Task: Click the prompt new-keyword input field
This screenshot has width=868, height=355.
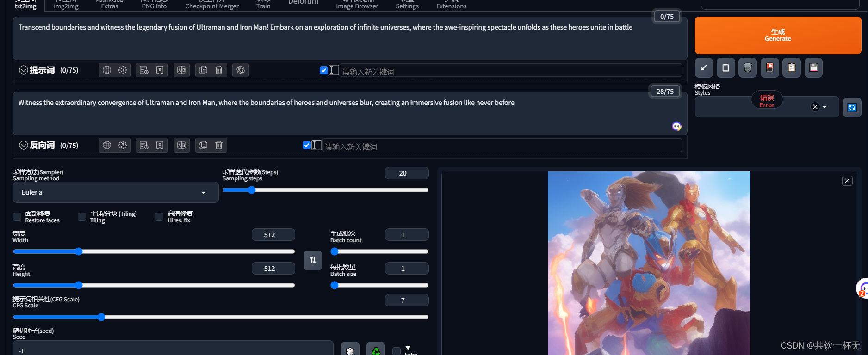Action: (511, 71)
